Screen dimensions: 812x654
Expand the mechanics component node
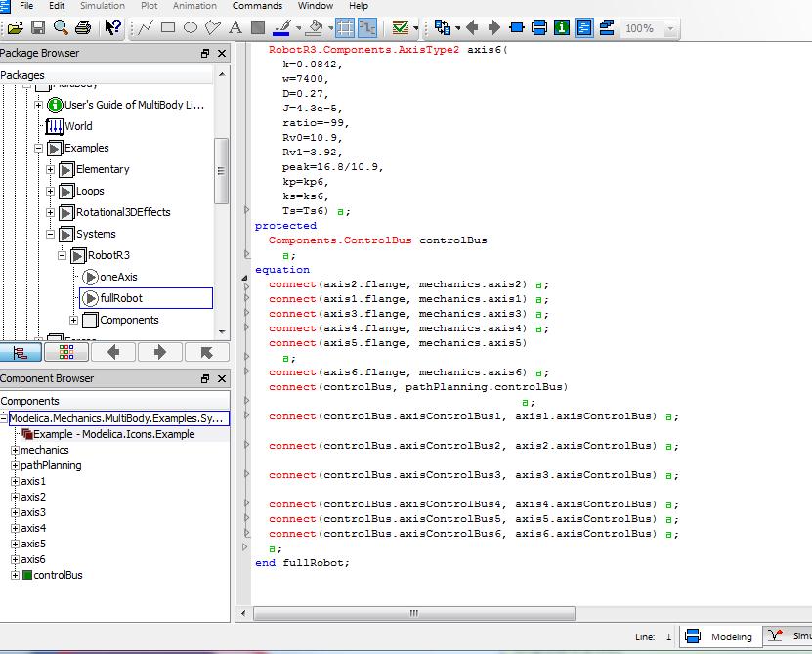[15, 451]
